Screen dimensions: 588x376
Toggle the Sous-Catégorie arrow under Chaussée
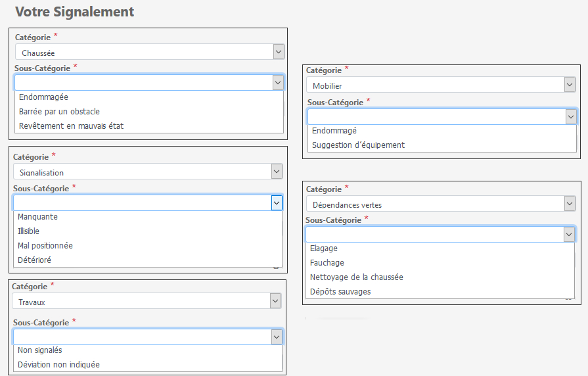coord(278,83)
